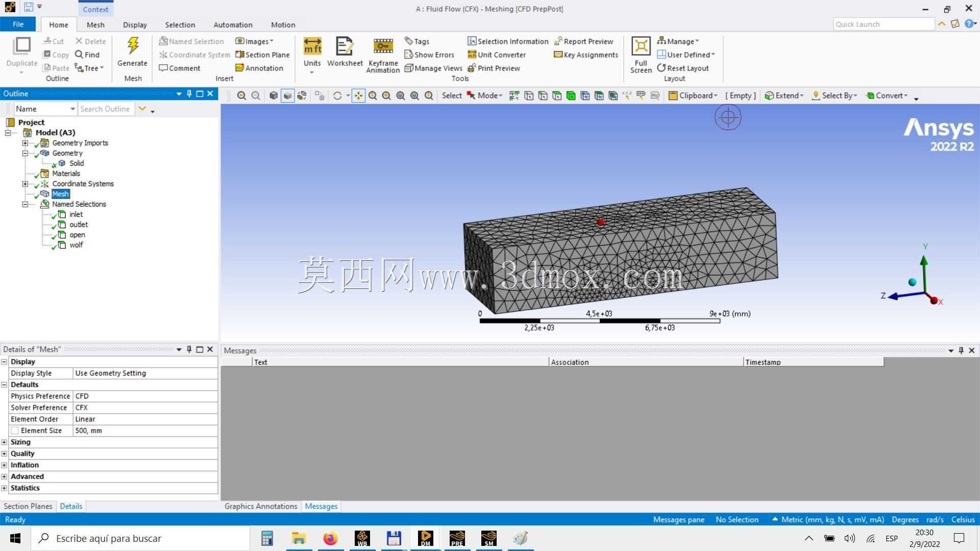Open the File menu
Viewport: 980px width, 551px height.
point(18,24)
